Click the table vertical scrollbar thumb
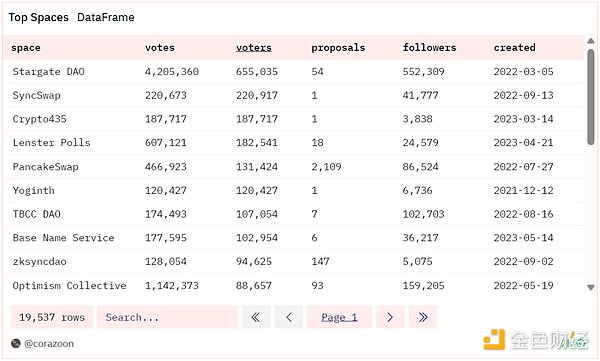 pyautogui.click(x=591, y=97)
